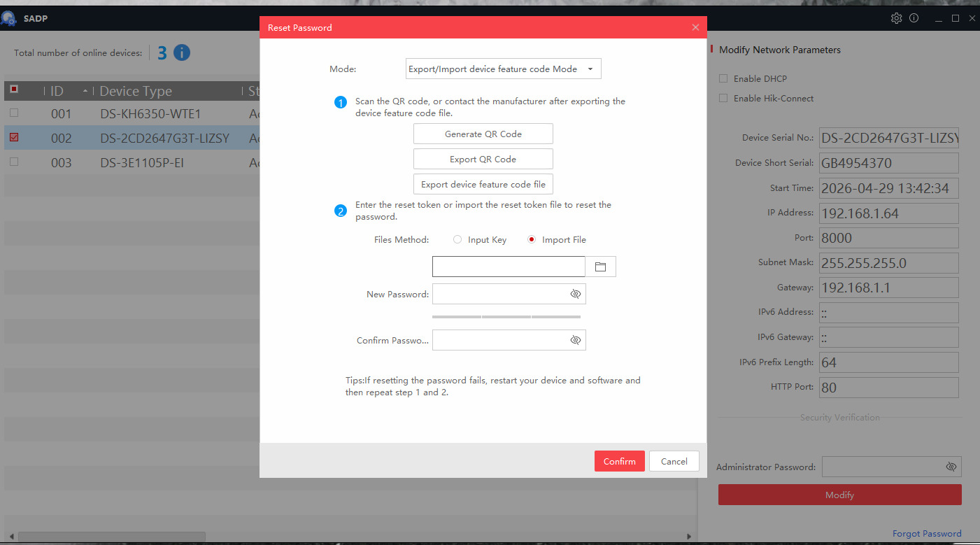Maximize the SADP window
The width and height of the screenshot is (980, 545).
956,18
